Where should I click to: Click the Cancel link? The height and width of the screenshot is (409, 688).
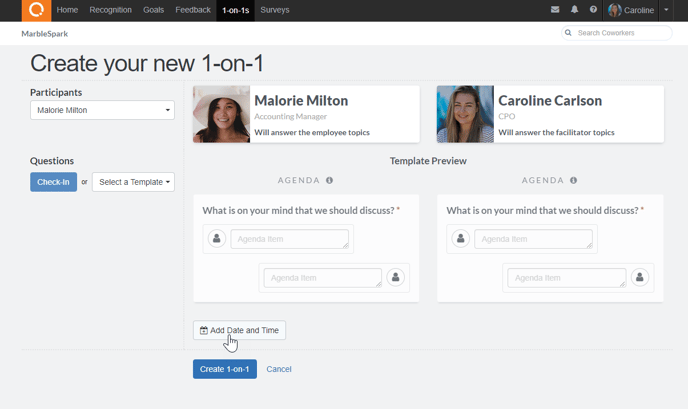pos(279,369)
